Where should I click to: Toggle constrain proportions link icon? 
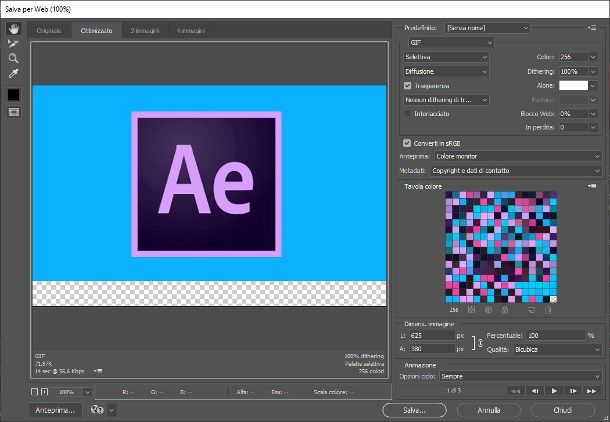pos(480,343)
